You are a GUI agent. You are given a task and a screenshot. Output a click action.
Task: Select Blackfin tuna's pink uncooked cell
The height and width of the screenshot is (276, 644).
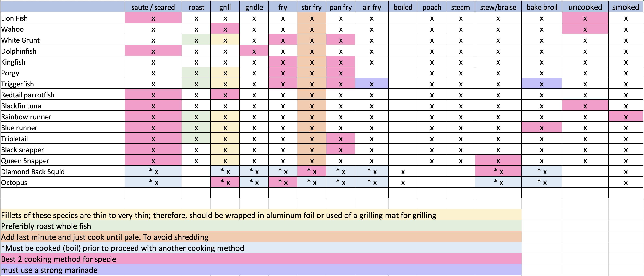click(585, 106)
